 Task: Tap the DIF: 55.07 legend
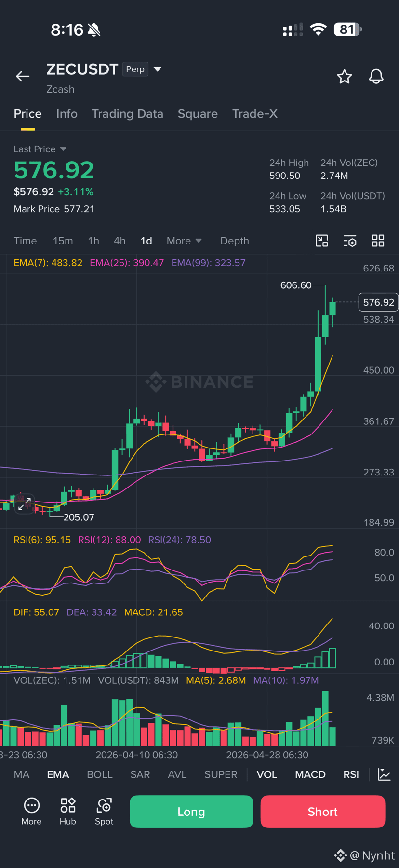(x=36, y=612)
